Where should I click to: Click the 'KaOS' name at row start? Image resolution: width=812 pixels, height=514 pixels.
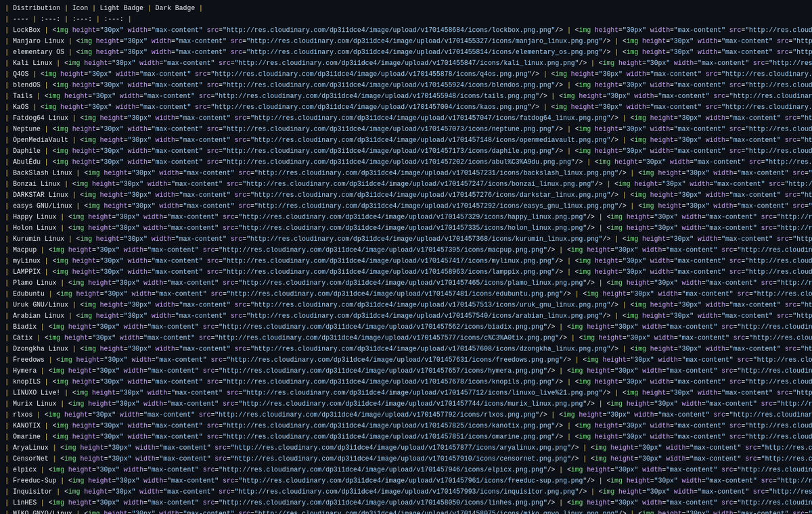(21, 107)
